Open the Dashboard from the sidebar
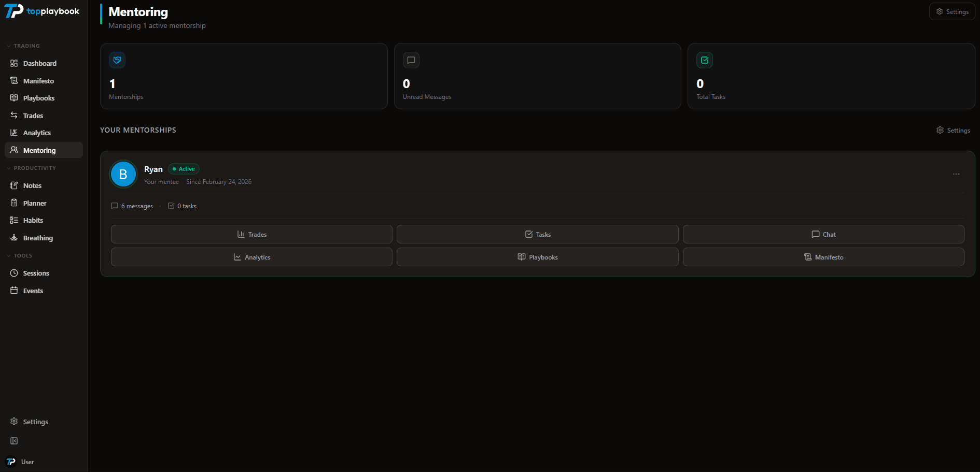 [39, 63]
